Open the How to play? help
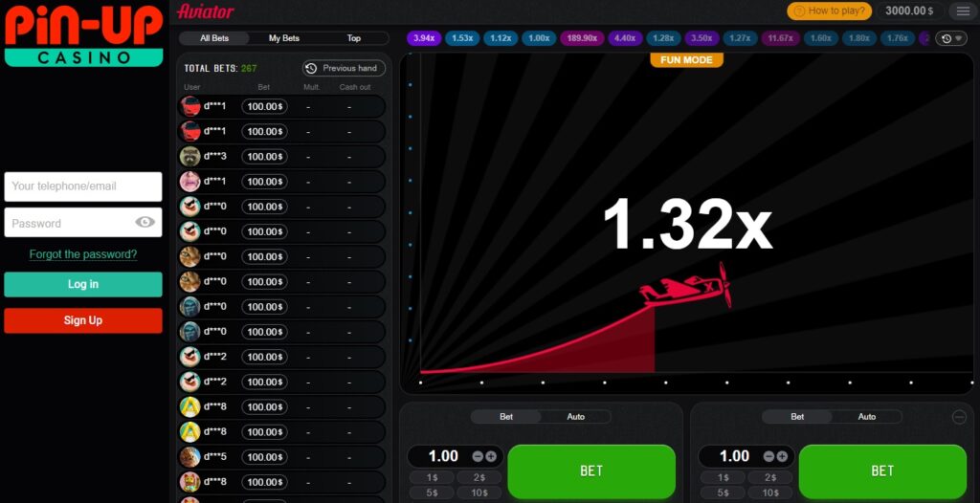This screenshot has width=980, height=503. pos(830,11)
